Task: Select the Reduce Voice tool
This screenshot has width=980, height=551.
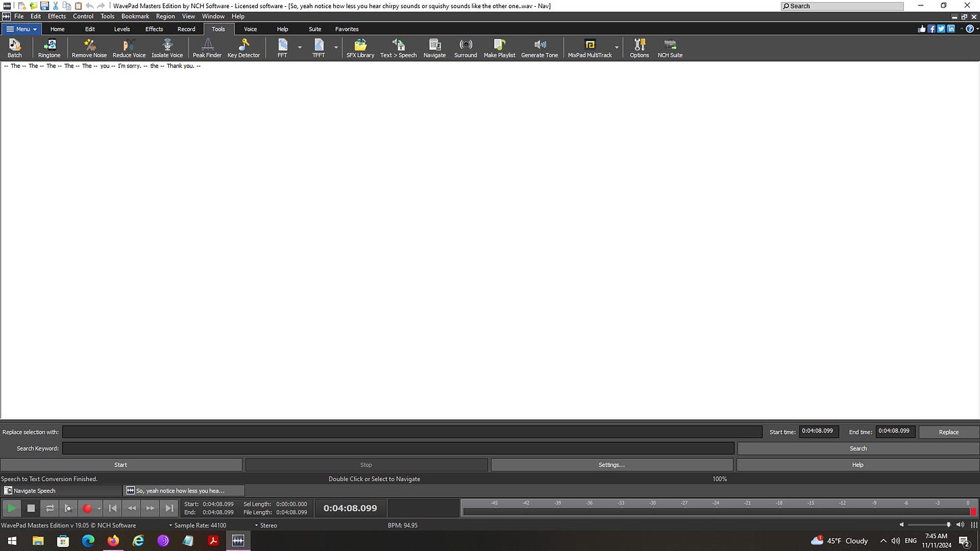Action: (129, 48)
